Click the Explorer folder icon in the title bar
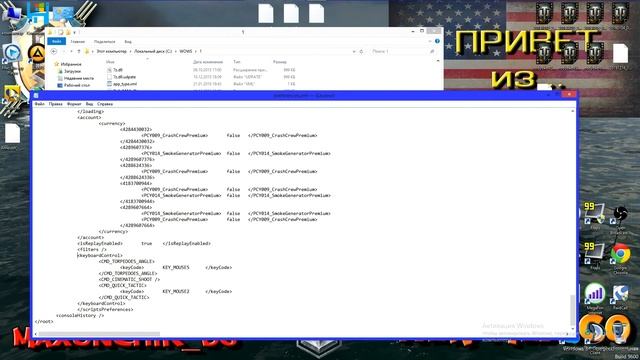The height and width of the screenshot is (360, 640). (51, 32)
